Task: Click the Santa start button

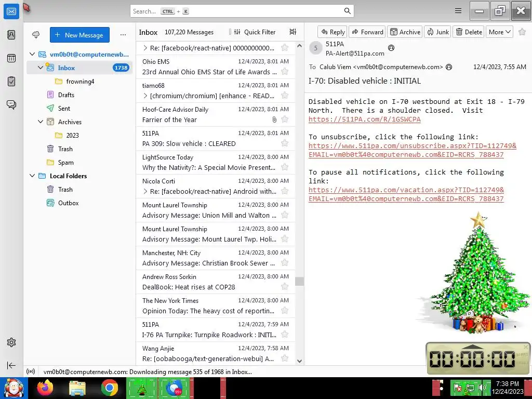Action: [14, 388]
